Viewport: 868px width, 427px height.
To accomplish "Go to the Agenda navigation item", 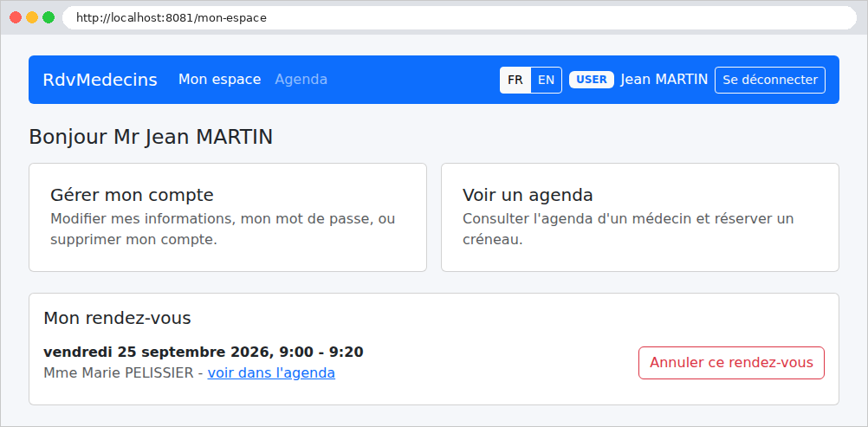I will tap(301, 79).
